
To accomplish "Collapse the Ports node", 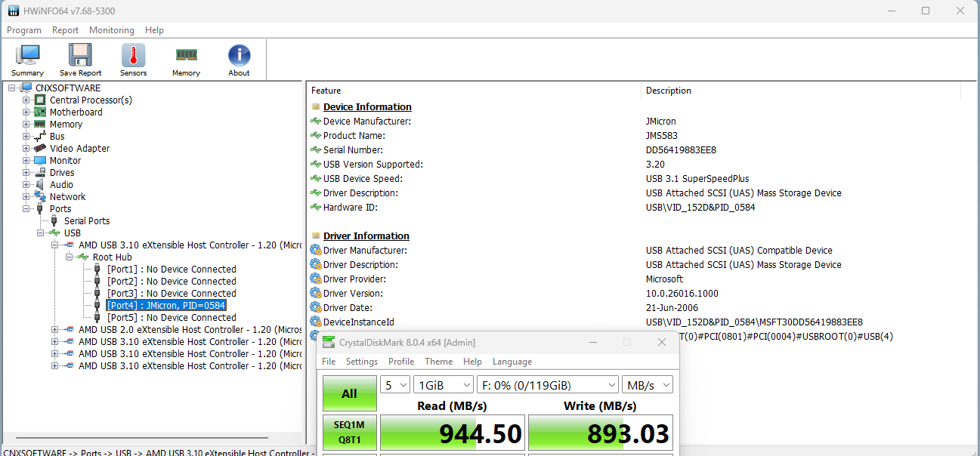I will pos(26,209).
